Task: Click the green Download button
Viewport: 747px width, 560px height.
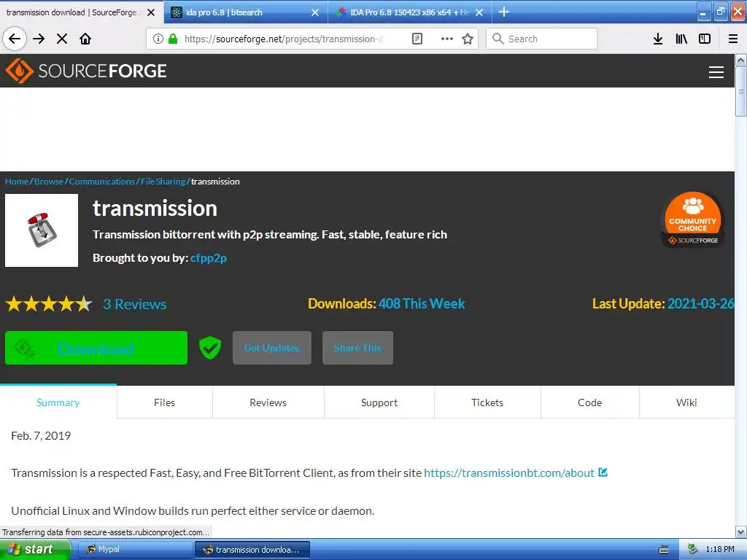Action: pos(96,348)
